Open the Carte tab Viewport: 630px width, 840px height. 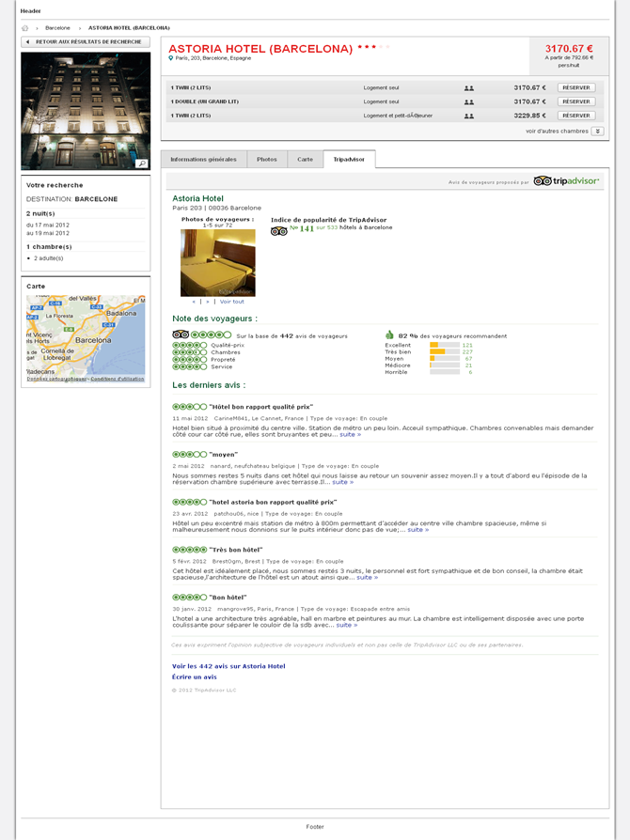pyautogui.click(x=305, y=160)
